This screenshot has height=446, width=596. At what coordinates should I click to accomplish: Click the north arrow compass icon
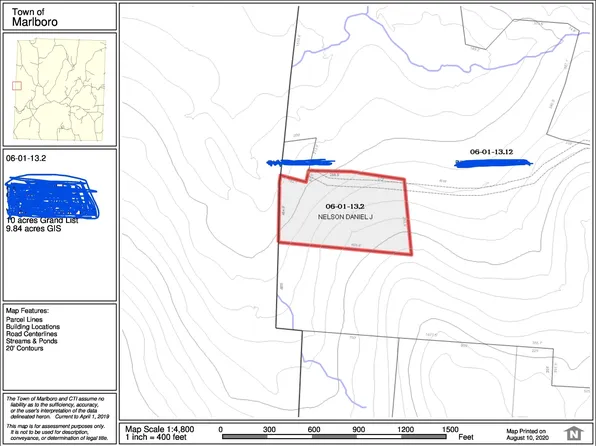point(574,433)
